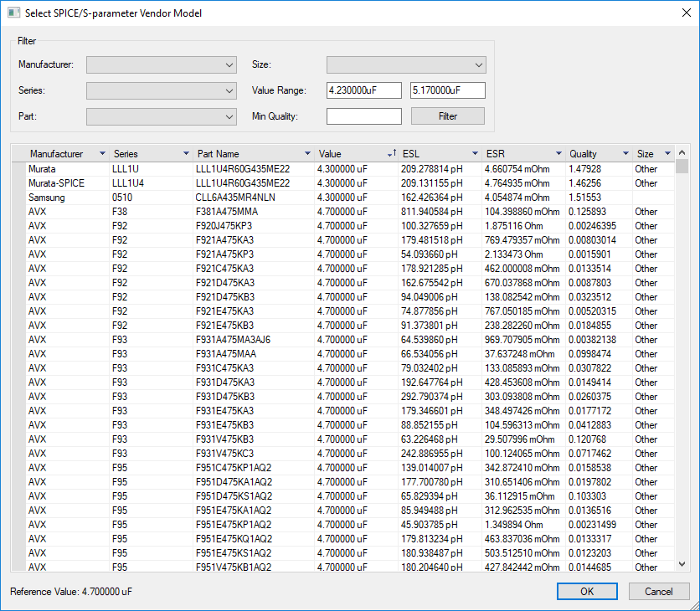Open the Quality column filter dropdown arrow

click(625, 153)
